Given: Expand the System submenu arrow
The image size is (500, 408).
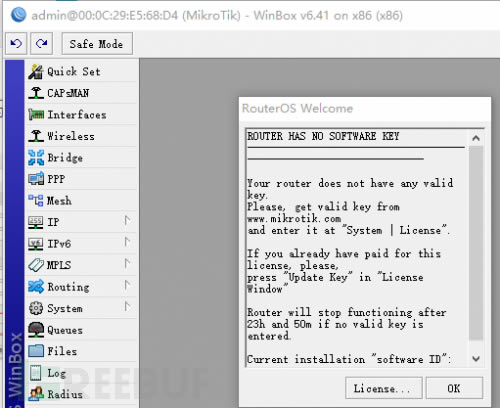Looking at the screenshot, I should pyautogui.click(x=127, y=306).
